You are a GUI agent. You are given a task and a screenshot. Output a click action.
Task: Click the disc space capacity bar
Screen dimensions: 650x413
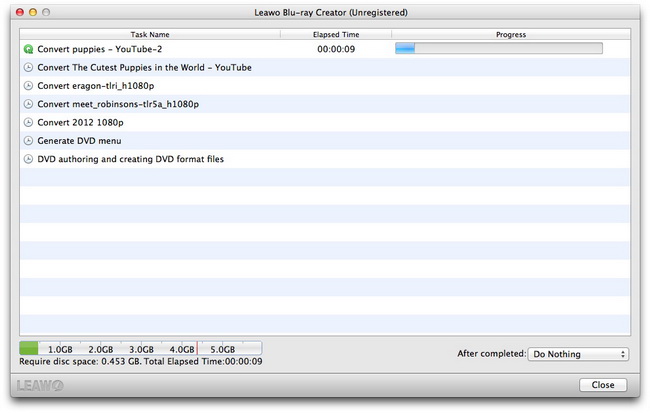pyautogui.click(x=141, y=348)
